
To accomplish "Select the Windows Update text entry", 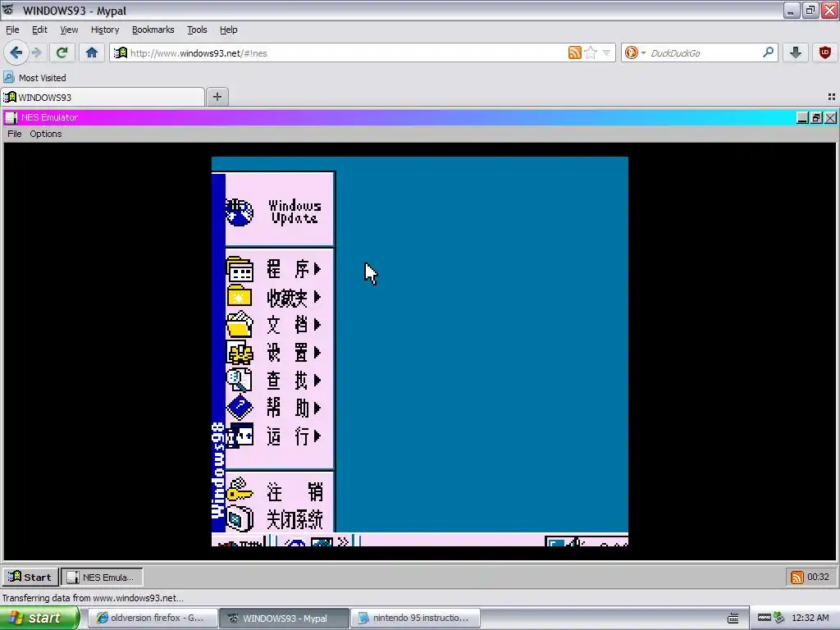I will point(294,212).
